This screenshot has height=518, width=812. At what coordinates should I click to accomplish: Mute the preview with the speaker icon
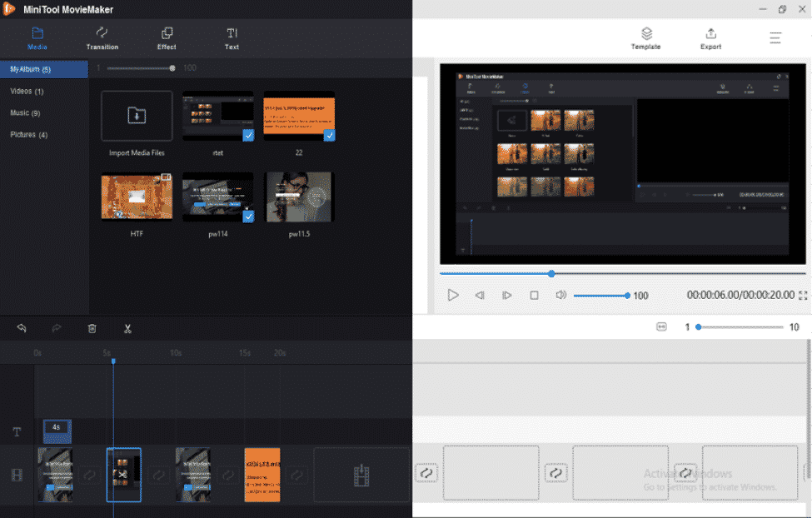point(560,295)
